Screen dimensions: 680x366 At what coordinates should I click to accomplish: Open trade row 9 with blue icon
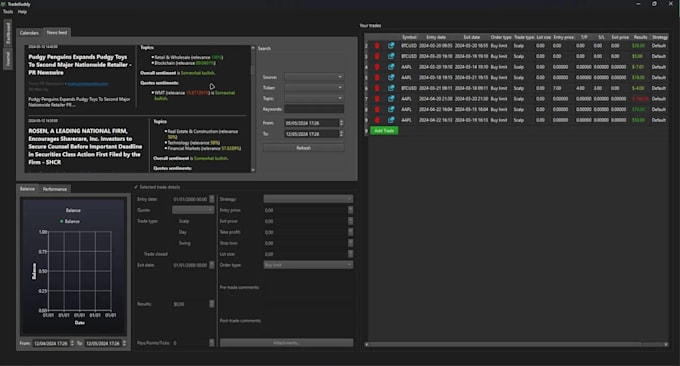pyautogui.click(x=391, y=120)
